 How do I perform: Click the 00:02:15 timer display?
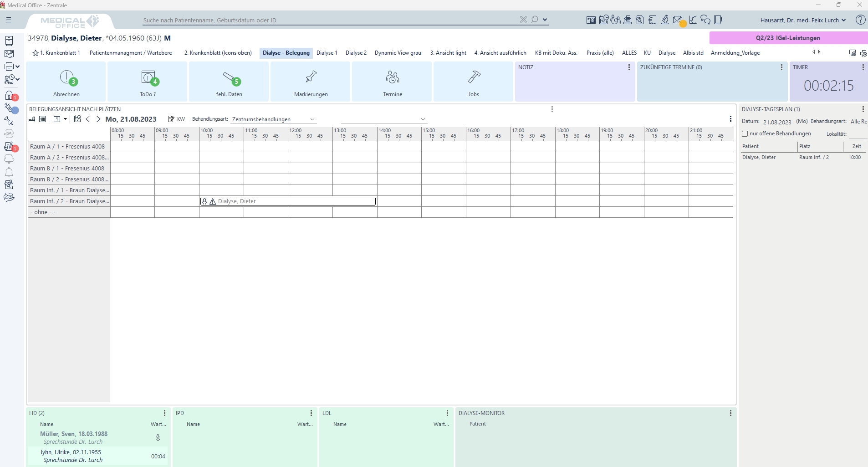point(828,86)
